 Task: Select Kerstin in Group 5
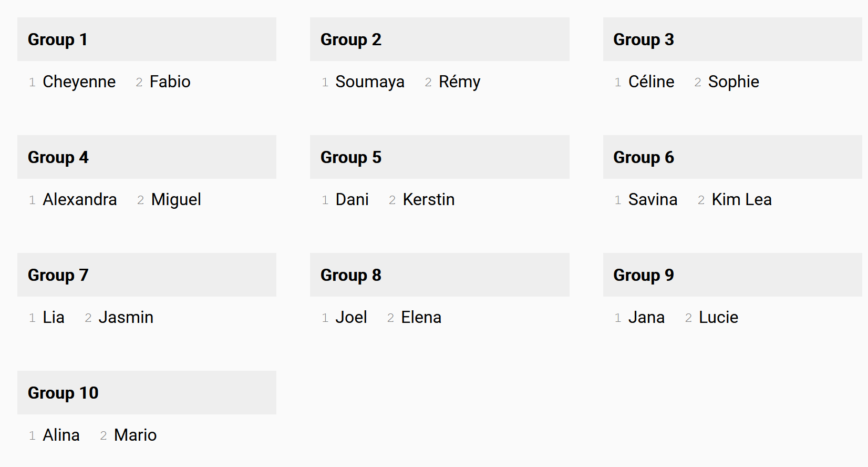(429, 199)
